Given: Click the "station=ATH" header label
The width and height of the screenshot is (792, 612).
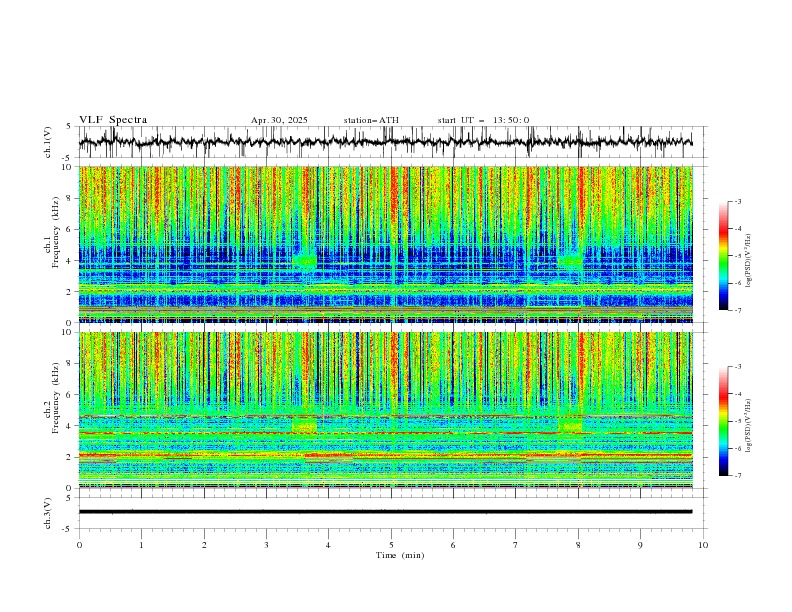Looking at the screenshot, I should 371,120.
